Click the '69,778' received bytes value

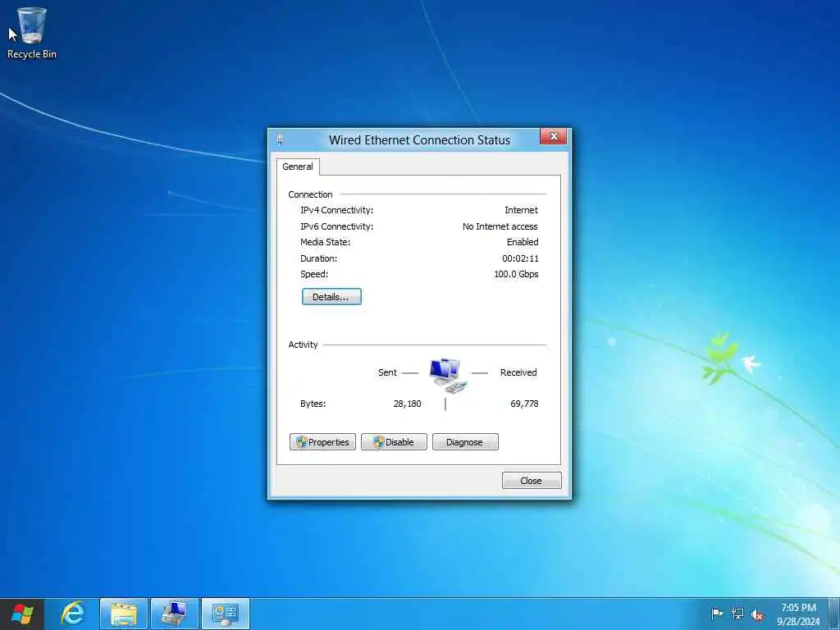[524, 404]
